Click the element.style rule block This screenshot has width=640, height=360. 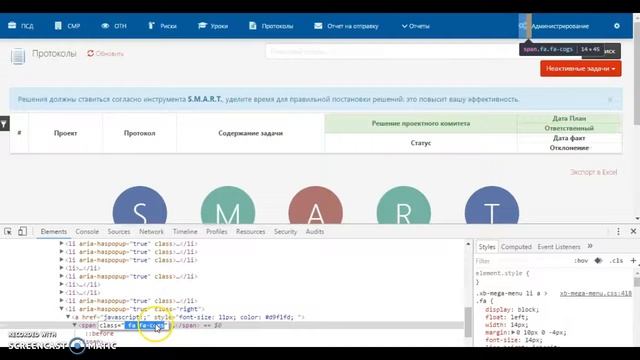[x=502, y=278]
